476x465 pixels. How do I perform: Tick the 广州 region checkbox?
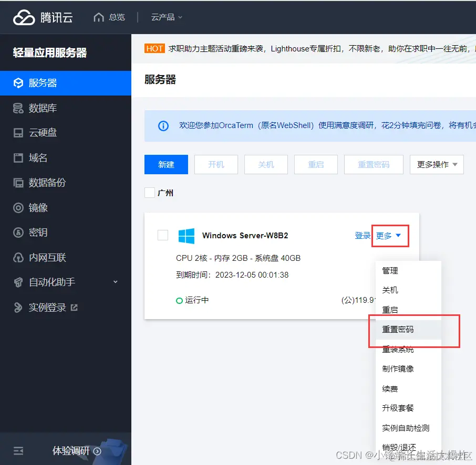[150, 193]
